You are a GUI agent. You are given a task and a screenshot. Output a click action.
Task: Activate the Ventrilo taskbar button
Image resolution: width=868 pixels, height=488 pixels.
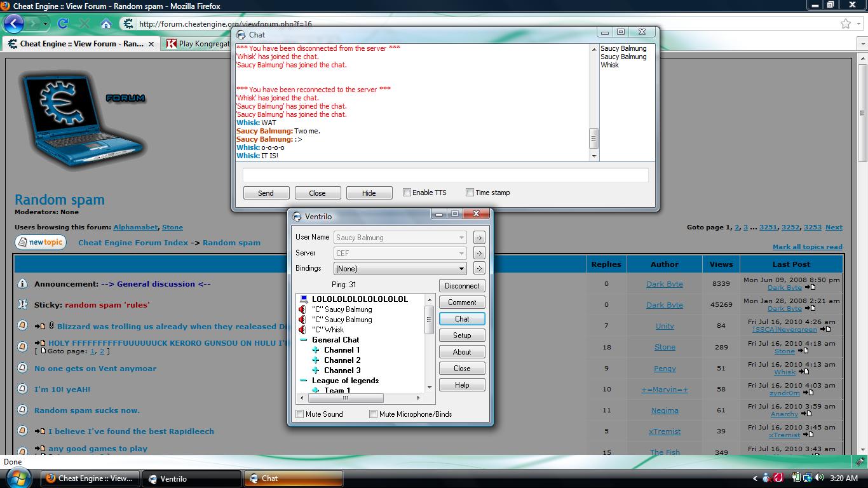pos(192,478)
